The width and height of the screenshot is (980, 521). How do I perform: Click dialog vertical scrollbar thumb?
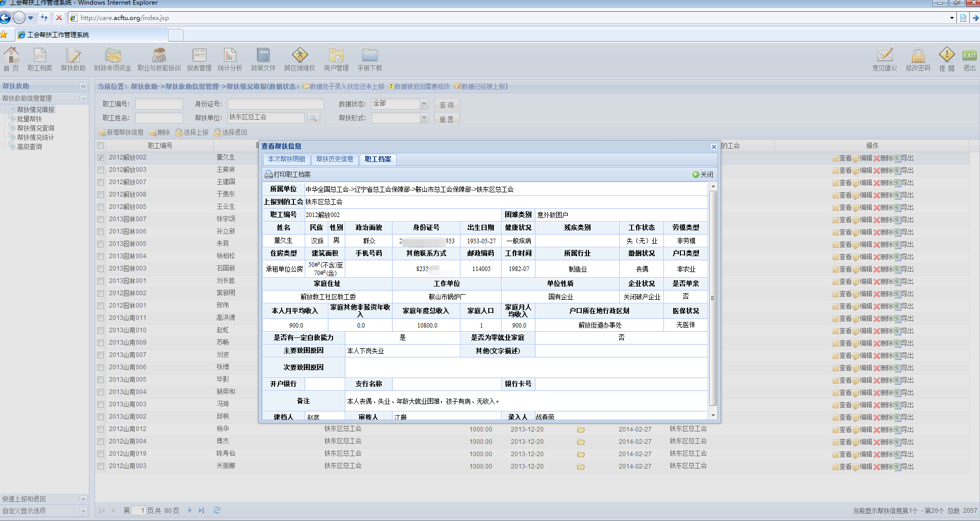(x=713, y=298)
